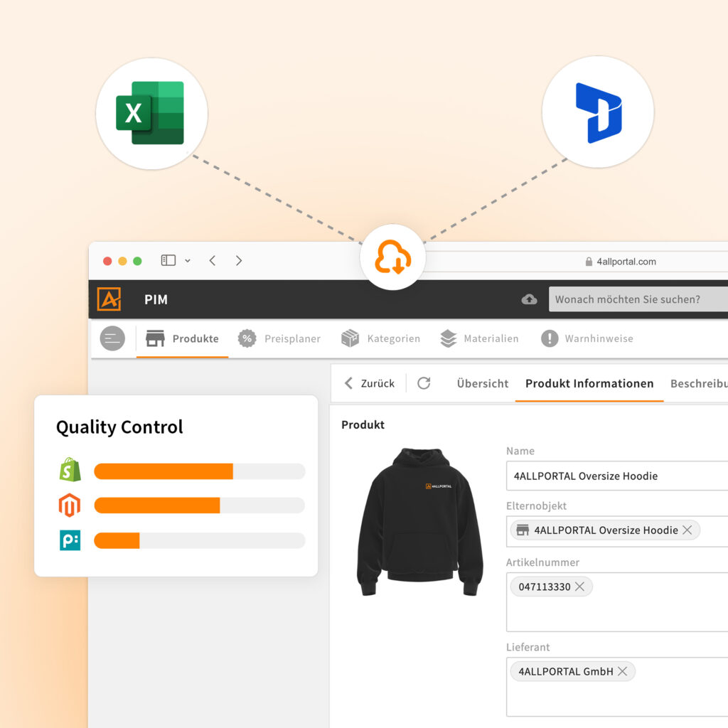
Task: Click the refresh icon next to Zurück
Action: (424, 383)
